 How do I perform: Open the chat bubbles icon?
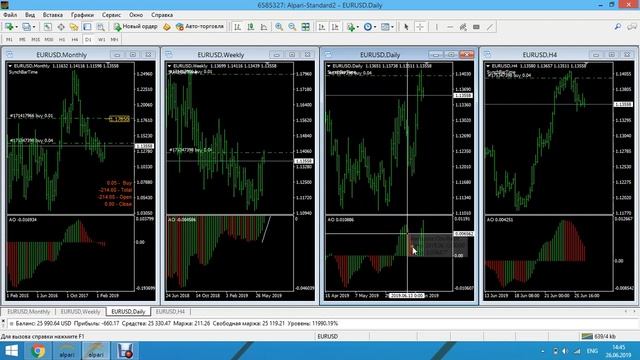click(x=632, y=27)
